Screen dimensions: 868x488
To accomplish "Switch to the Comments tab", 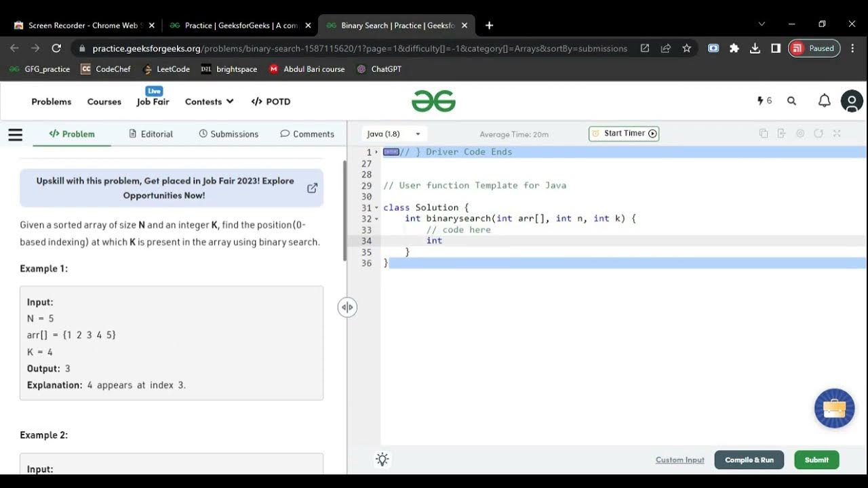I will 307,134.
